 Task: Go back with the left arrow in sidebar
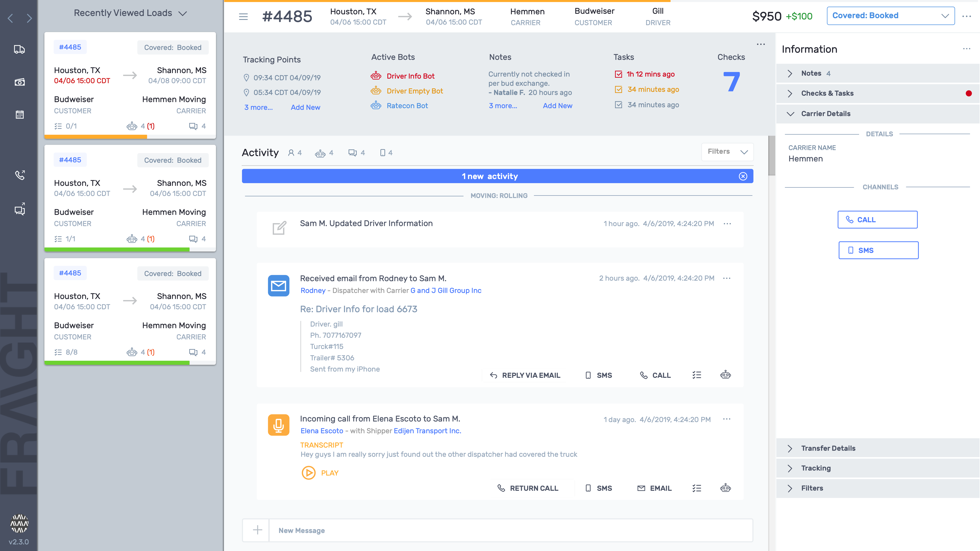10,18
